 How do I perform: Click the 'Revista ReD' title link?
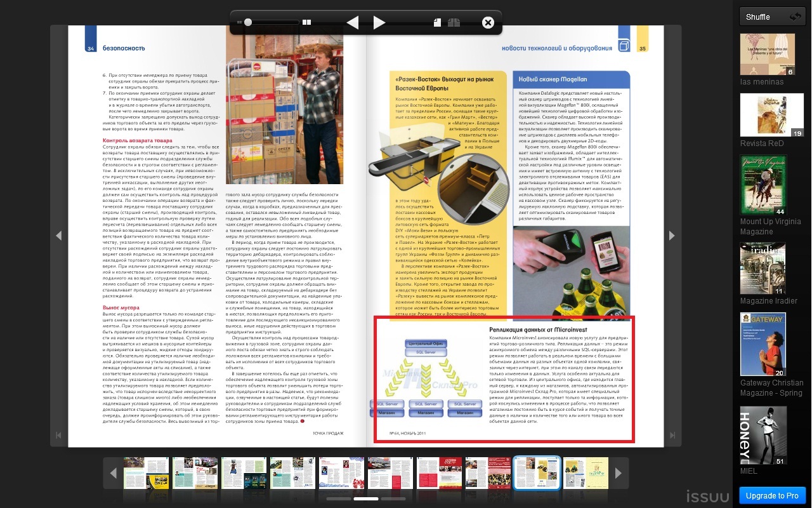pos(762,144)
